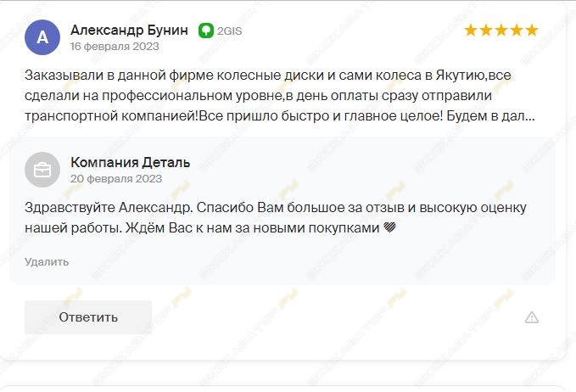Click the 16 февраля 2023 review date

tap(115, 47)
